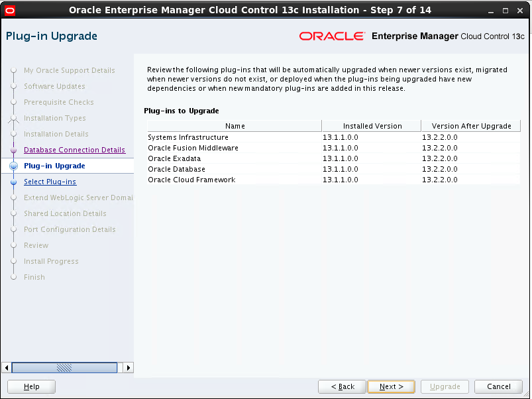The width and height of the screenshot is (532, 399).
Task: Click the step indicator beside Select Plug-ins
Action: coord(15,182)
